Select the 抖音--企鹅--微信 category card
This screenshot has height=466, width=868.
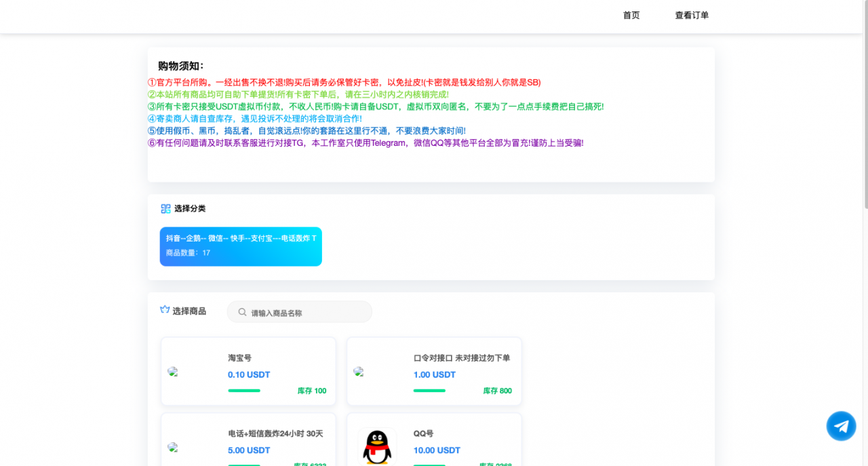pos(241,246)
